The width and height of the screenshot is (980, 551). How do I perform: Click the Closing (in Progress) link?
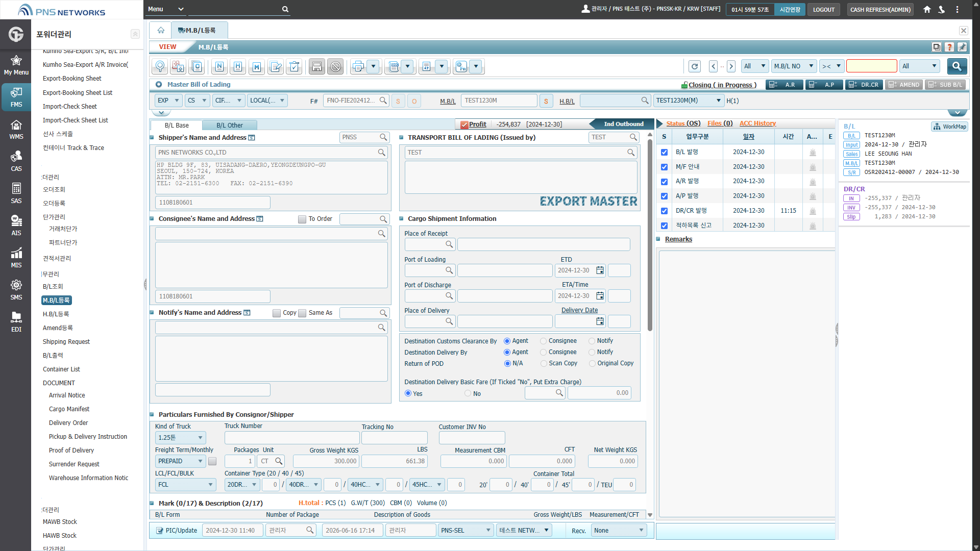pos(722,85)
